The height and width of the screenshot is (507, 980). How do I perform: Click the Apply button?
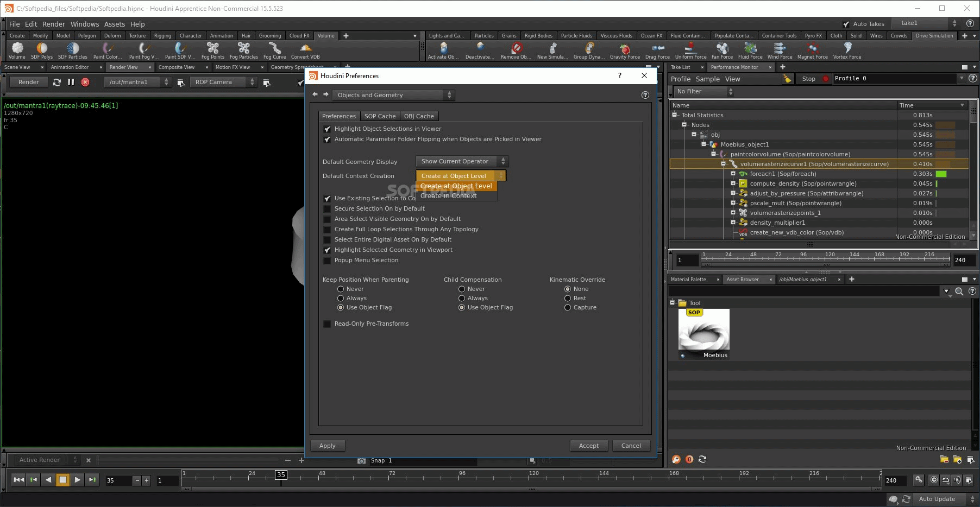coord(328,446)
